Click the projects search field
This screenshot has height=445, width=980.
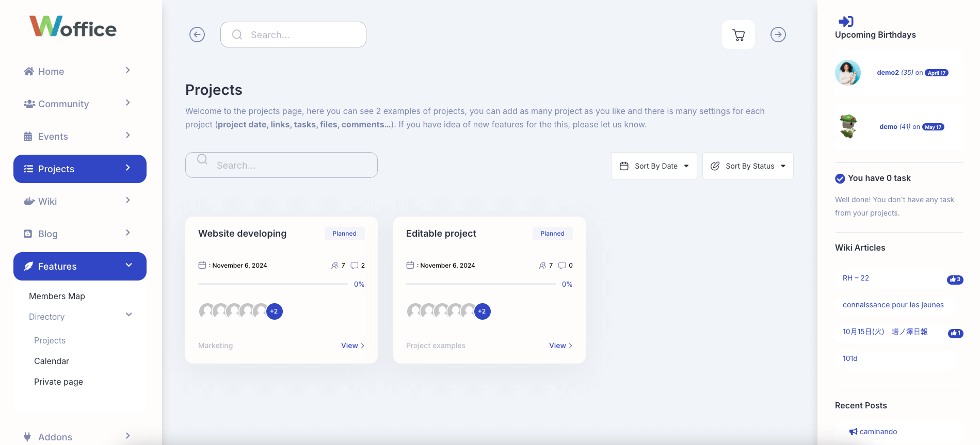(281, 165)
